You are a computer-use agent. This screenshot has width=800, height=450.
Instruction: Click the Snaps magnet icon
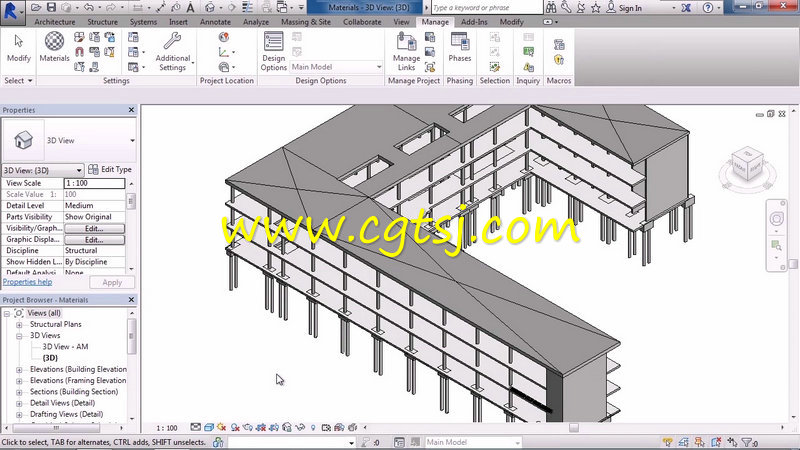79,52
